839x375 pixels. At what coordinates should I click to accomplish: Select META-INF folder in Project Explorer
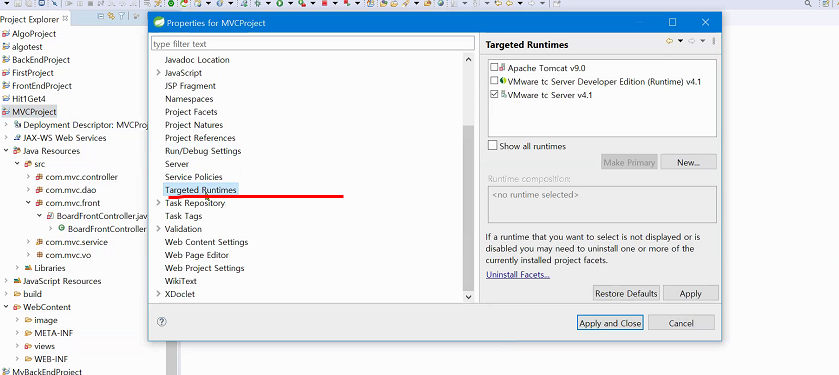[54, 333]
